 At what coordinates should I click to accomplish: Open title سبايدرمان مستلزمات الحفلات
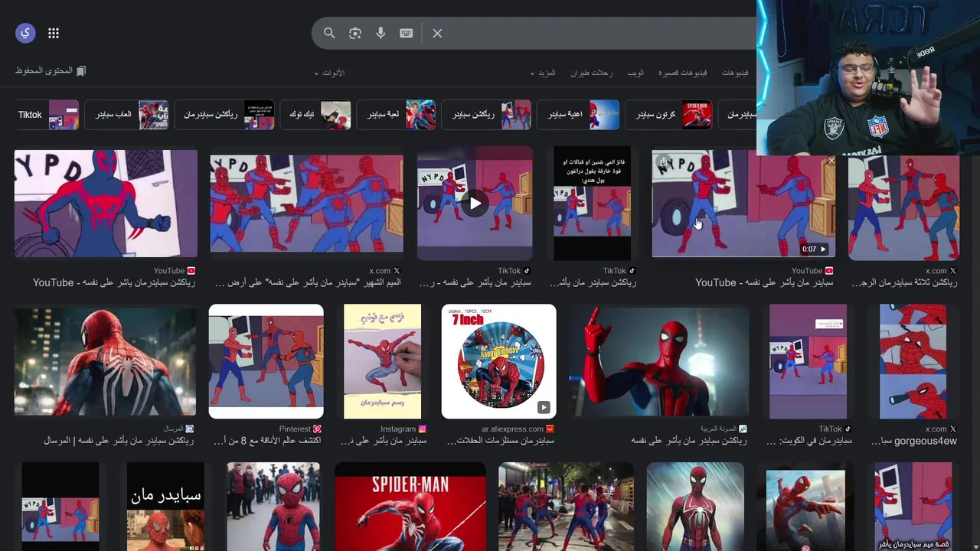coord(500,441)
